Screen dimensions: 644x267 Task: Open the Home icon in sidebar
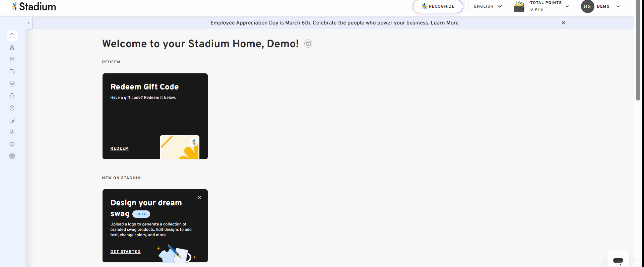[x=12, y=36]
